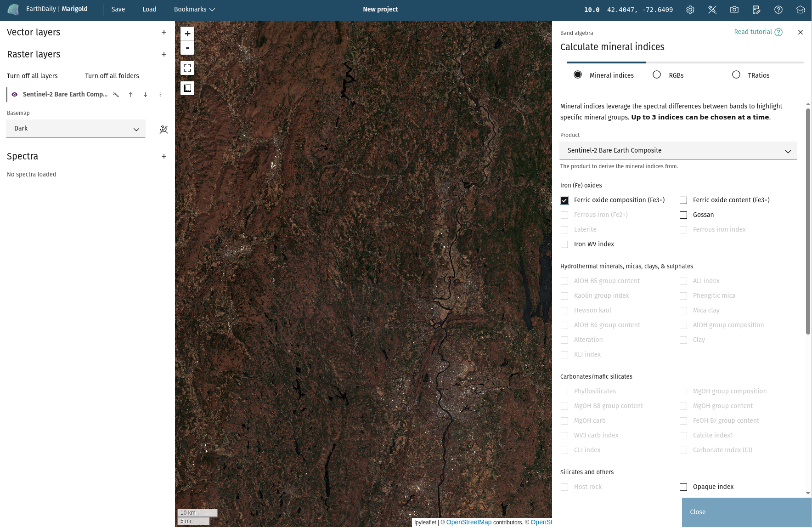Open the Sentinel-2 layer options menu
Image resolution: width=812 pixels, height=528 pixels.
[160, 95]
